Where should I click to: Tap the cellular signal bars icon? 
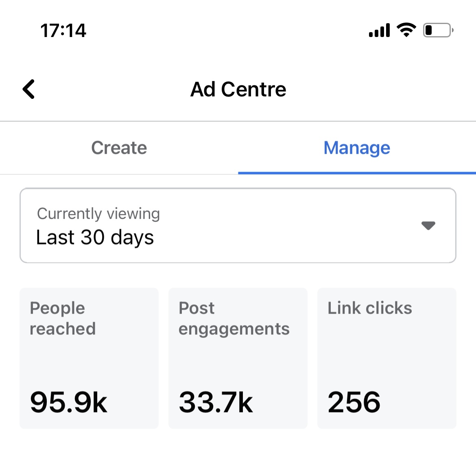click(379, 30)
